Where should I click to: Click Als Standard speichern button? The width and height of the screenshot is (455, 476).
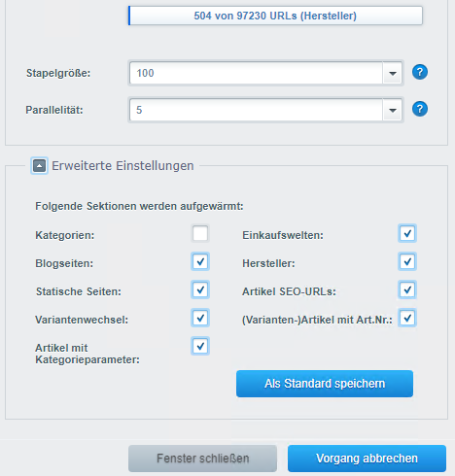[325, 384]
